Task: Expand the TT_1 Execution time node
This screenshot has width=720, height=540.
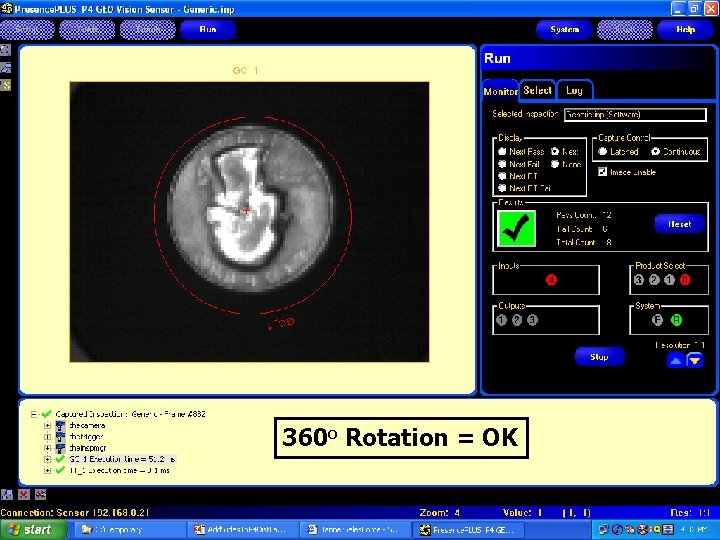Action: click(47, 470)
